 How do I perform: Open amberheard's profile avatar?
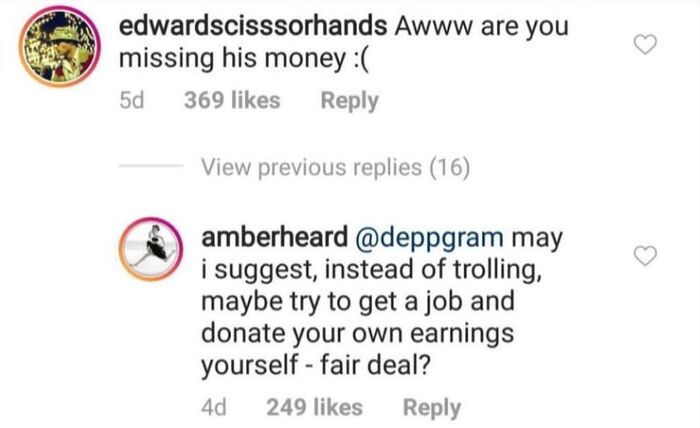[x=151, y=249]
